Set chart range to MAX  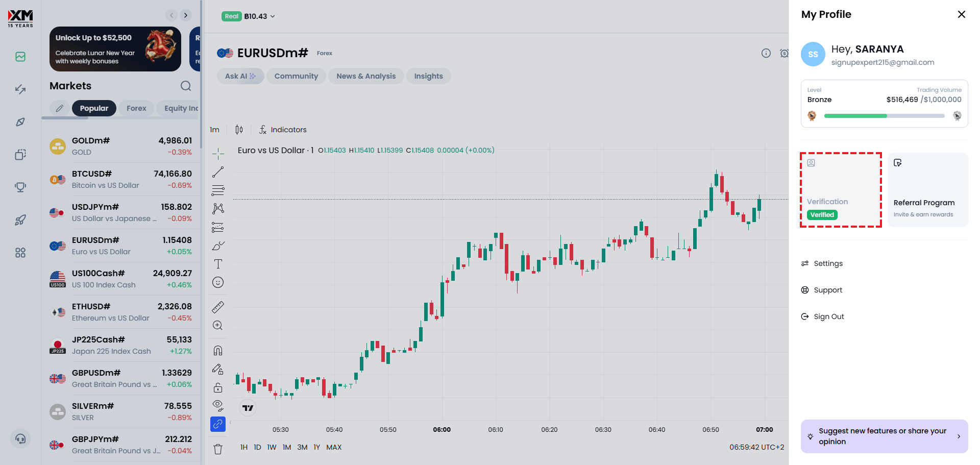click(334, 447)
